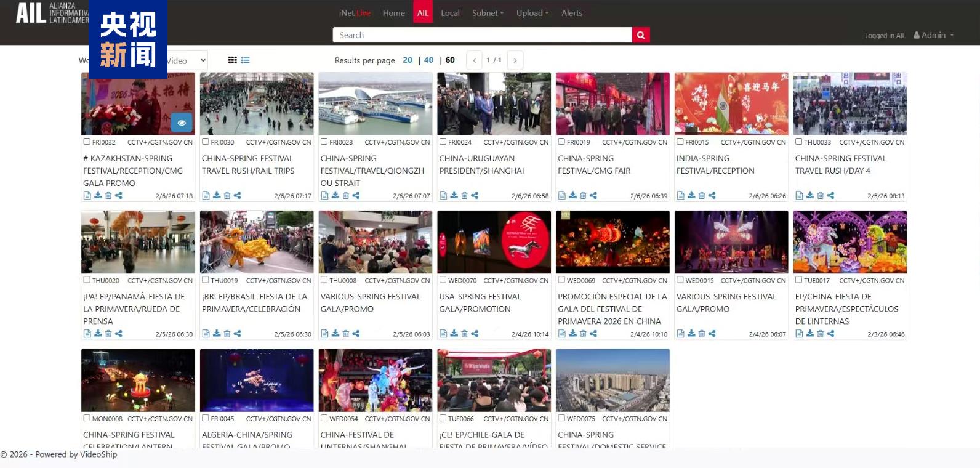Set results per page to 20

tap(407, 60)
